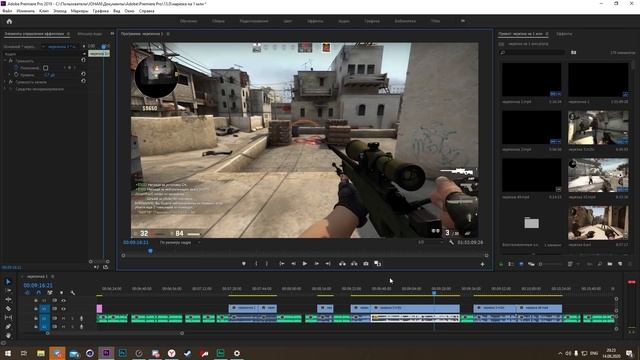Open the Справка menu
The image size is (640, 360).
click(147, 11)
